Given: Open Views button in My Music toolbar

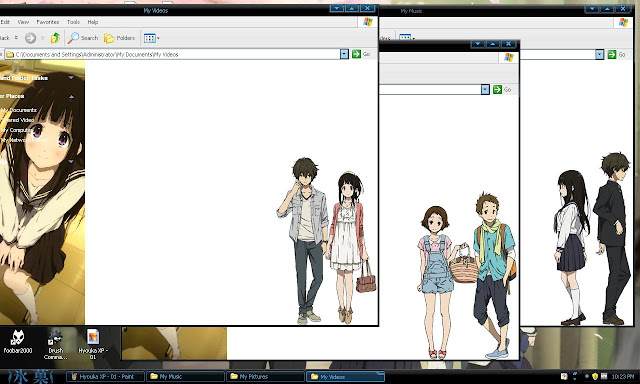Looking at the screenshot, I should [407, 38].
